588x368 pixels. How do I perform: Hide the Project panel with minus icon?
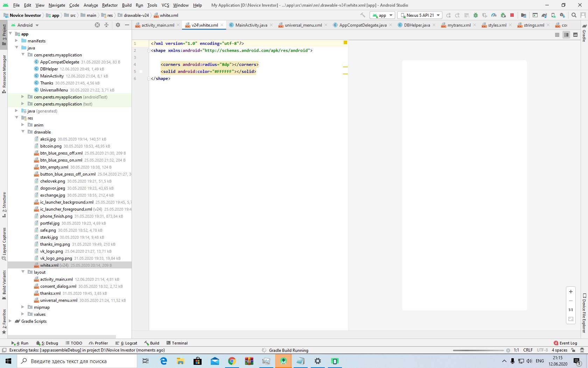(x=127, y=25)
